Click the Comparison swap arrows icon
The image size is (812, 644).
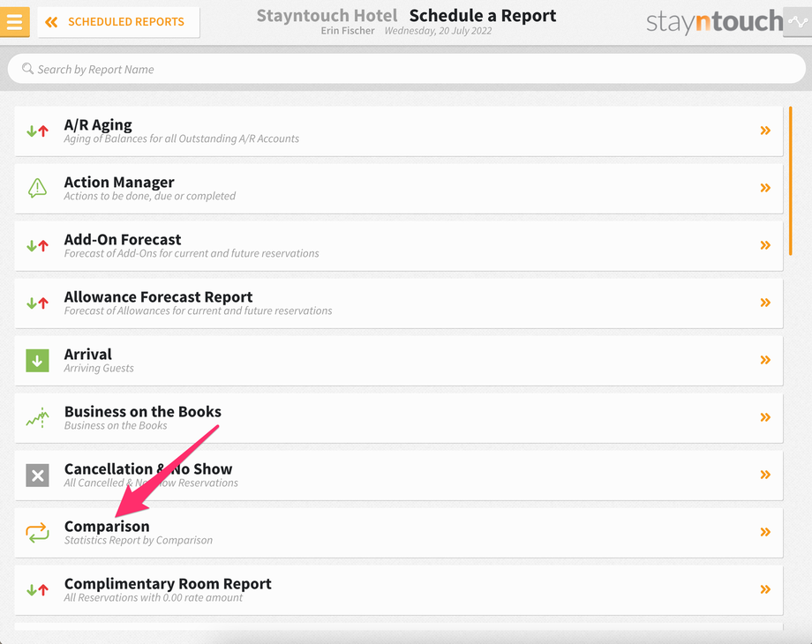click(x=37, y=532)
